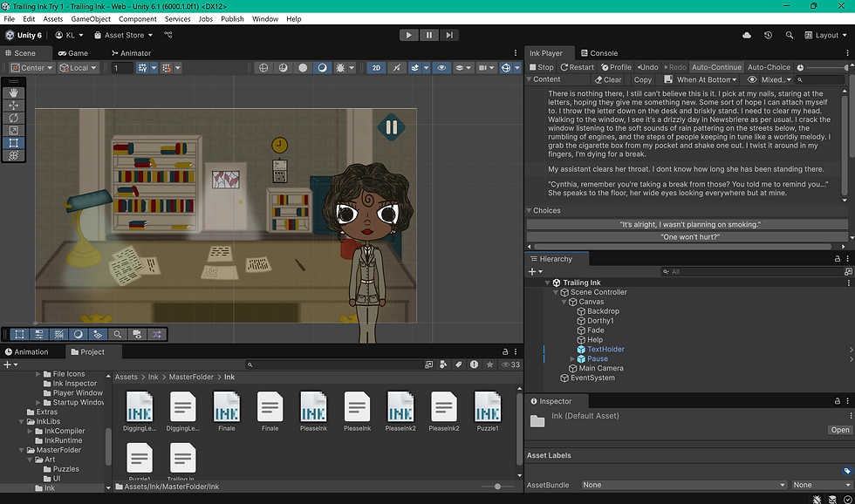Search by label in Project panel

[x=459, y=364]
